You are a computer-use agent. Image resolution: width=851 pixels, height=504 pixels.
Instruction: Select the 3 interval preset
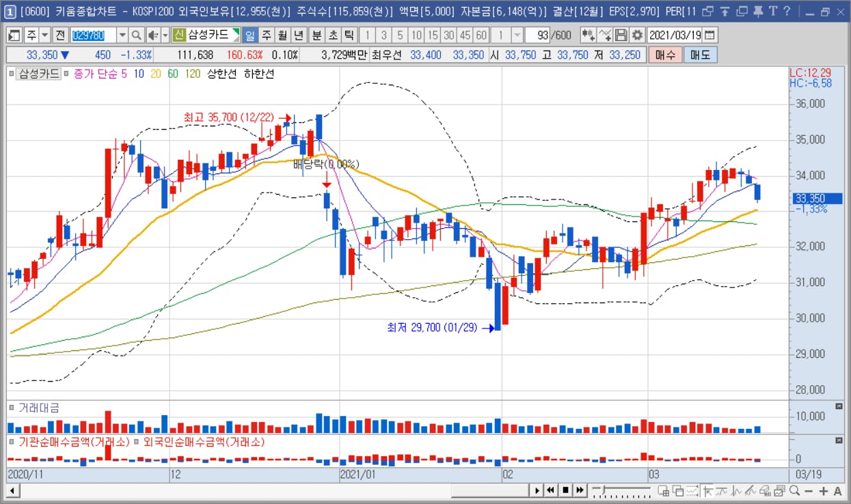383,35
